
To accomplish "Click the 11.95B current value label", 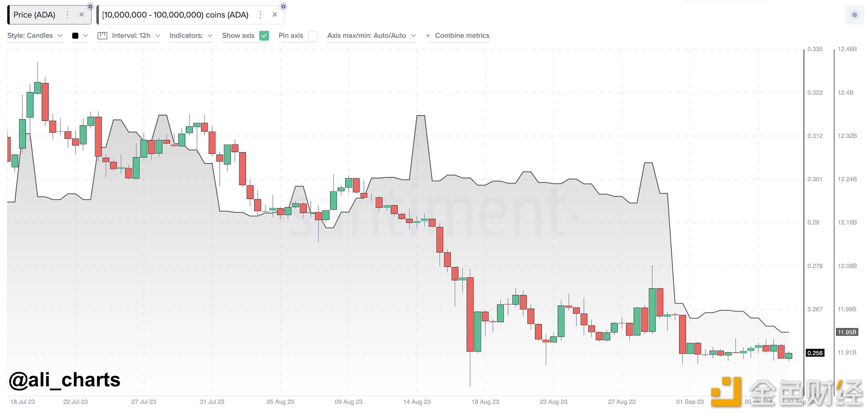I will (x=847, y=332).
